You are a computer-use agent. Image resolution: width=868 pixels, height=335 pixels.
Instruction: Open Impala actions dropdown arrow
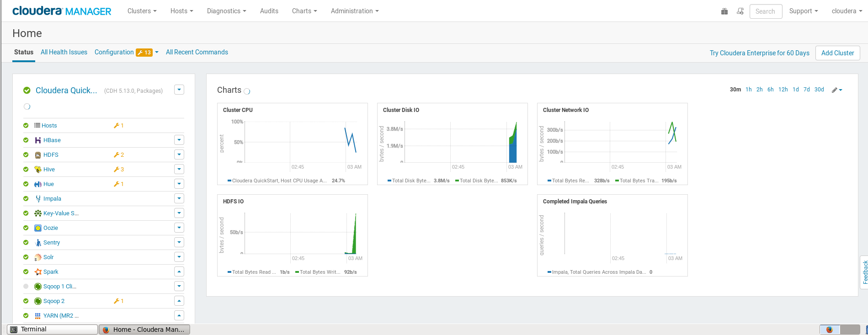point(179,198)
